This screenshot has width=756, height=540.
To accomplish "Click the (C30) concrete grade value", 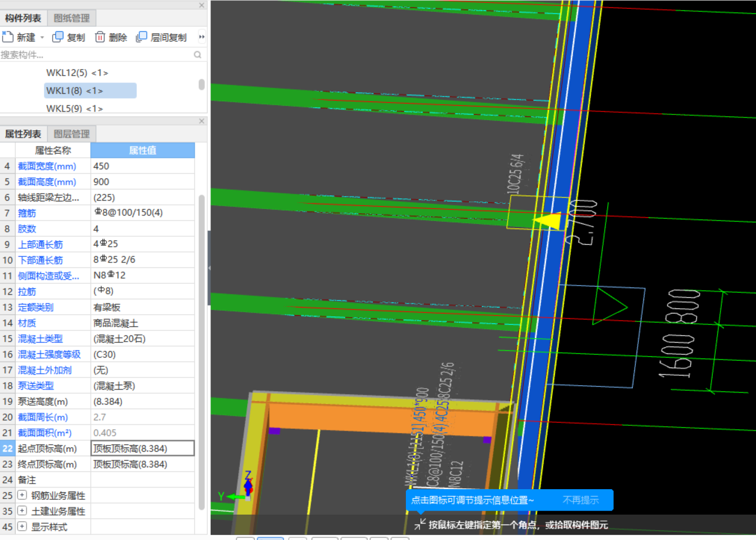I will (x=142, y=354).
